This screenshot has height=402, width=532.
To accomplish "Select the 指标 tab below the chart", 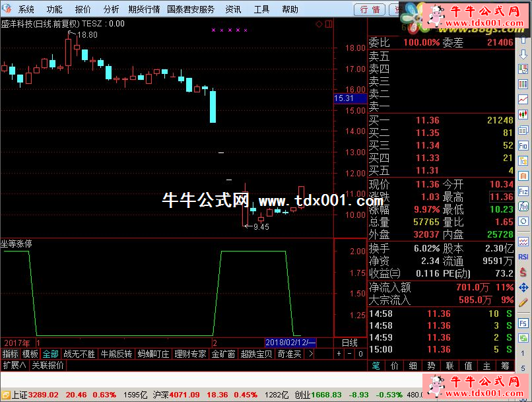I will (x=10, y=354).
